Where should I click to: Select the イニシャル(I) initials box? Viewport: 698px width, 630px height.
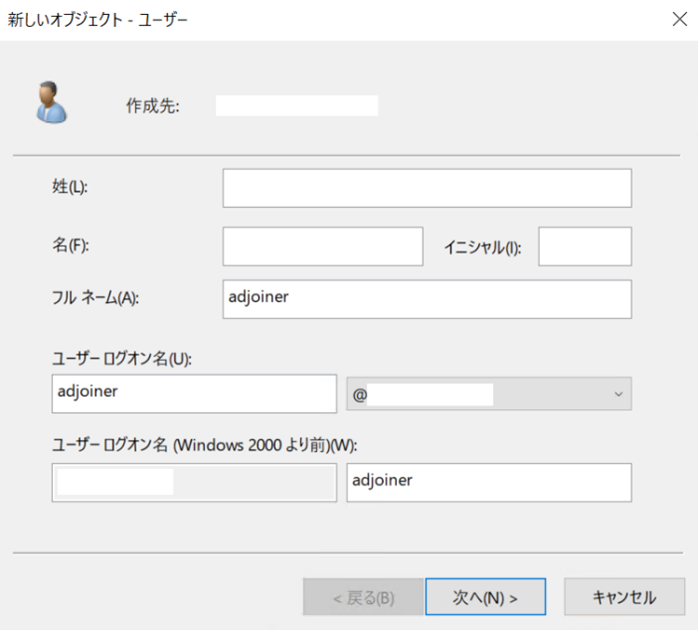[x=584, y=246]
